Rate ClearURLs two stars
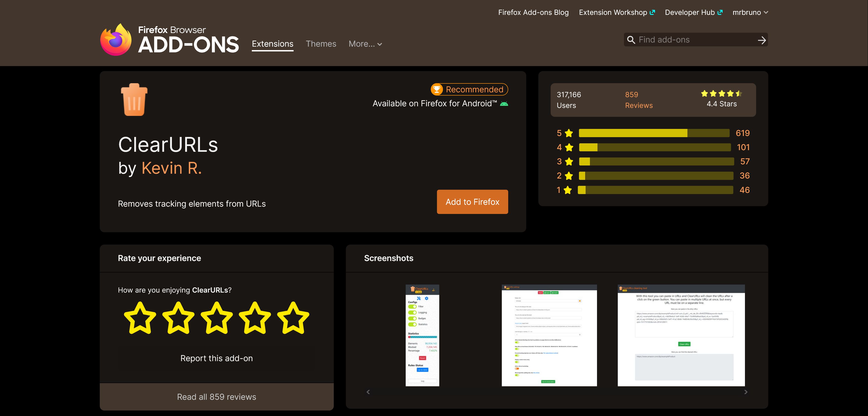Viewport: 868px width, 416px height. (178, 318)
